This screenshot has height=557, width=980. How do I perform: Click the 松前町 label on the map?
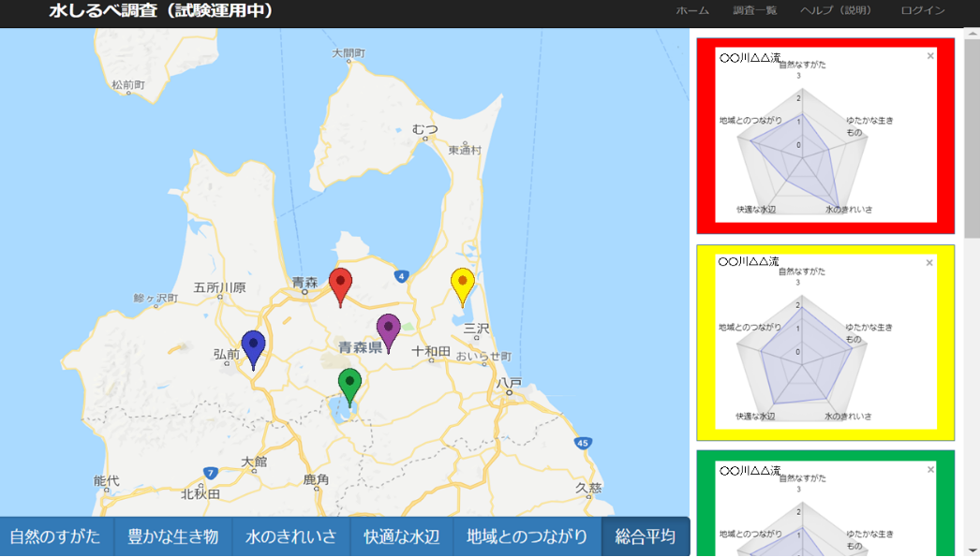128,84
